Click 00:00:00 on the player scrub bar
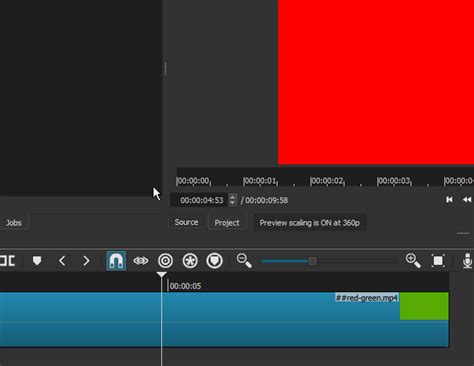This screenshot has height=366, width=474. (x=193, y=181)
